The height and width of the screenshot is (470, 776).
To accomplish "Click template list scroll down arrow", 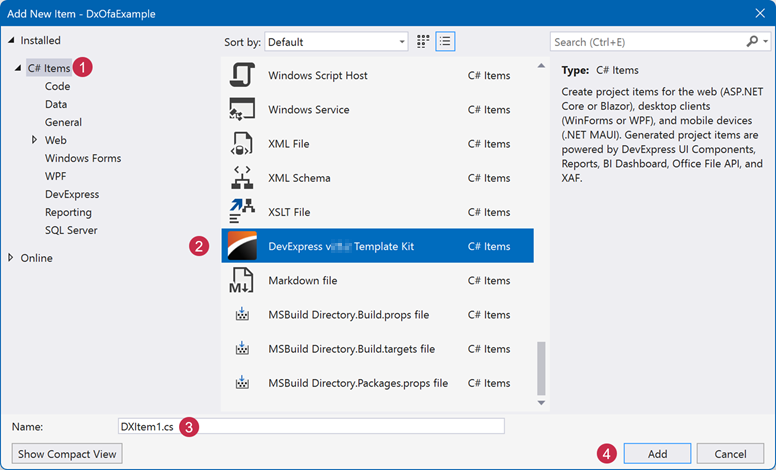I will tap(541, 403).
